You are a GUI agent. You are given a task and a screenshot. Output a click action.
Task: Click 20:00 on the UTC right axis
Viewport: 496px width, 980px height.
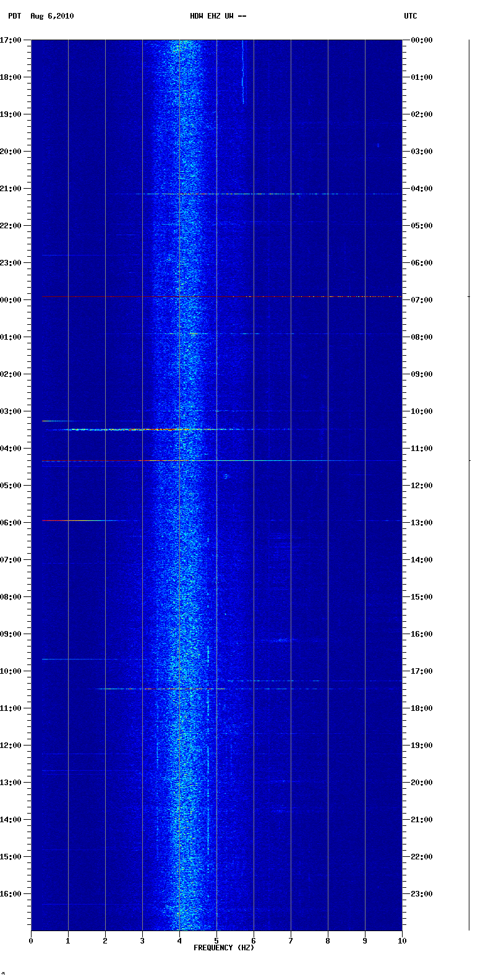pos(422,783)
